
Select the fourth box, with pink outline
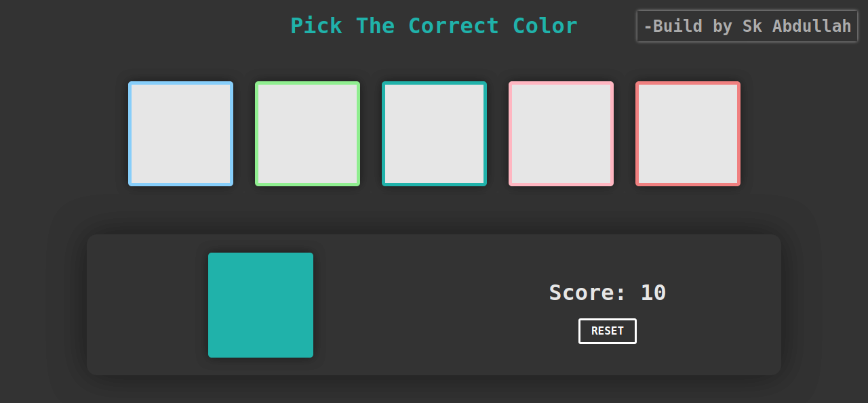tap(561, 133)
